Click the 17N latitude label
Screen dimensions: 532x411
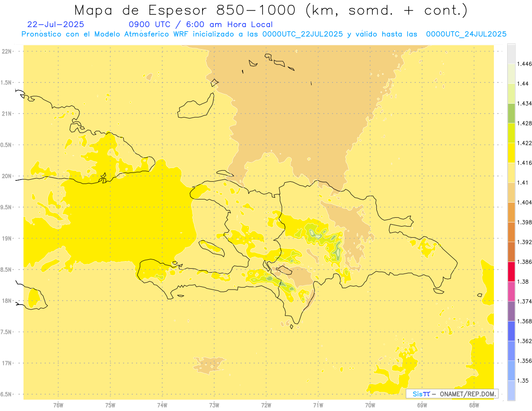(8, 364)
